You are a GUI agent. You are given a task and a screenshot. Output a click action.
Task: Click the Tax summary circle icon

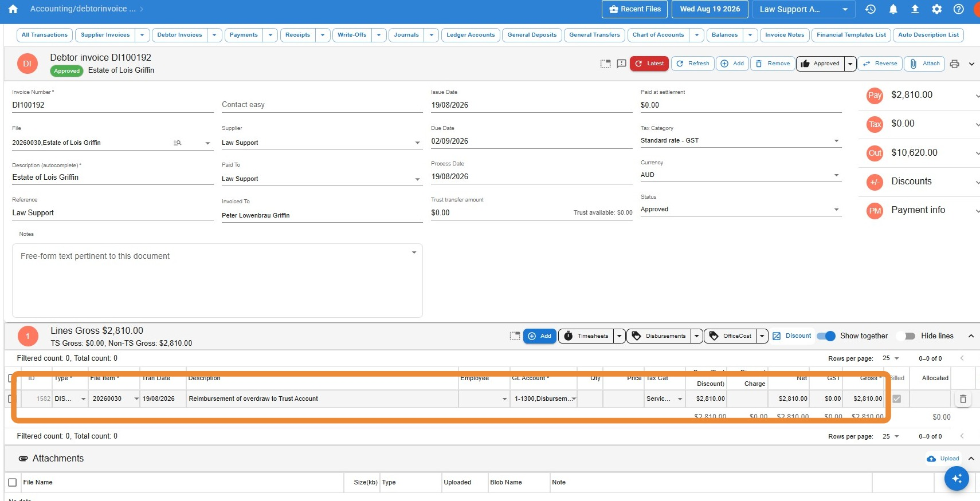tap(875, 124)
